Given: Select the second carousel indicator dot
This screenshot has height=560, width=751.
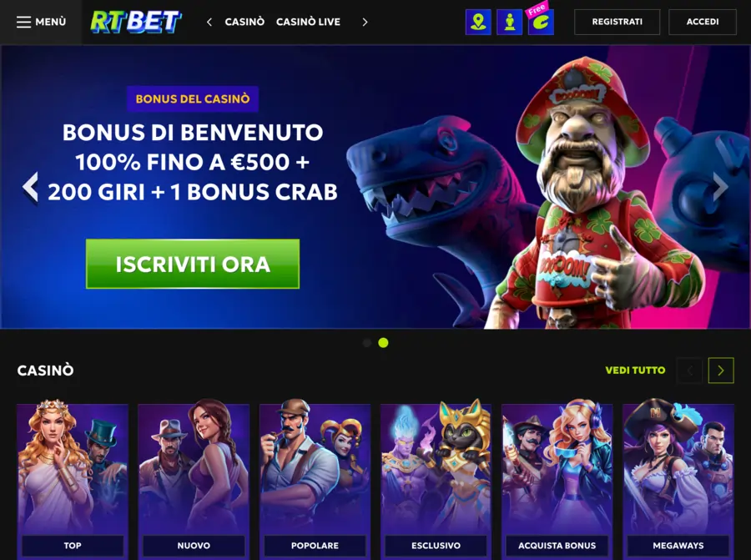Looking at the screenshot, I should click(383, 343).
